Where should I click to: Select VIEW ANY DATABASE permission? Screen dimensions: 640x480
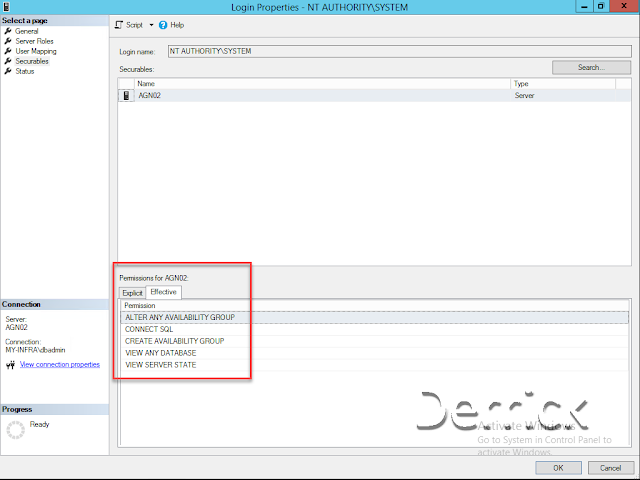coord(374,353)
